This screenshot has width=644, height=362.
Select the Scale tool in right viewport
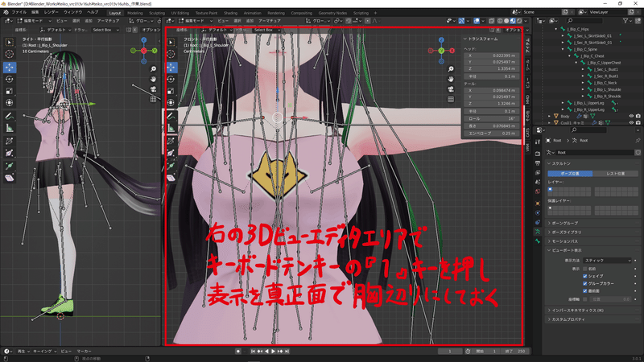[171, 91]
